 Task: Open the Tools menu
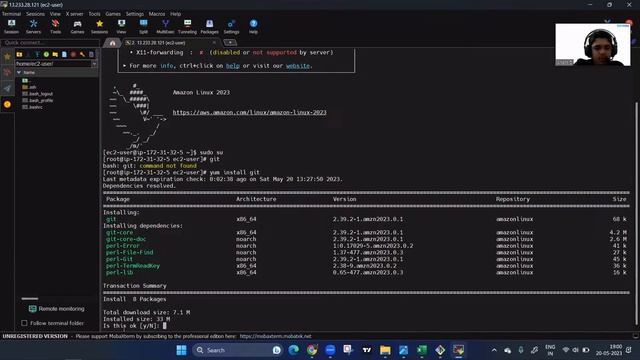click(94, 14)
